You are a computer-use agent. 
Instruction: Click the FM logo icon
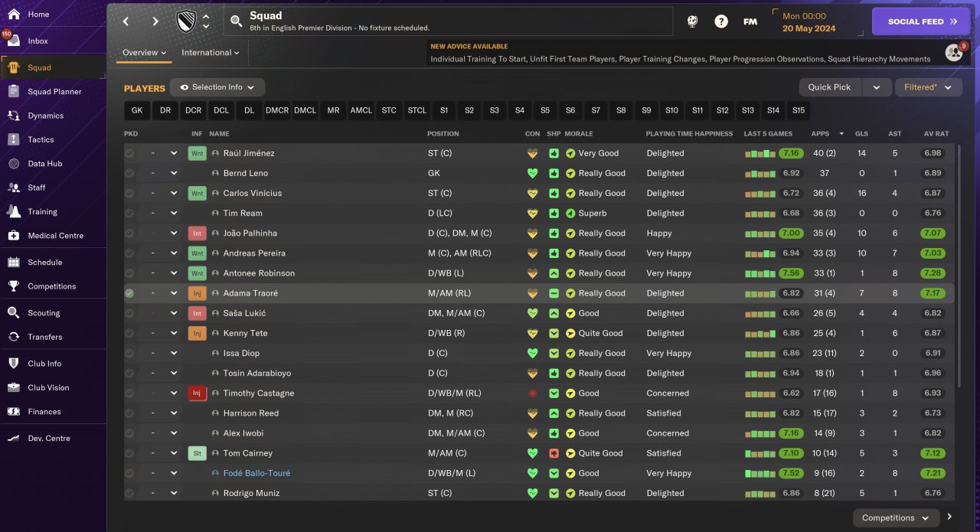750,21
